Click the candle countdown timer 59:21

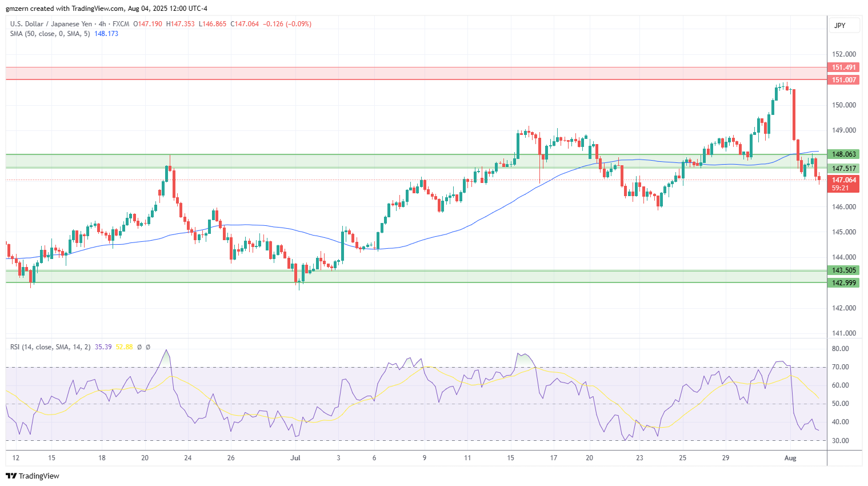[x=839, y=188]
